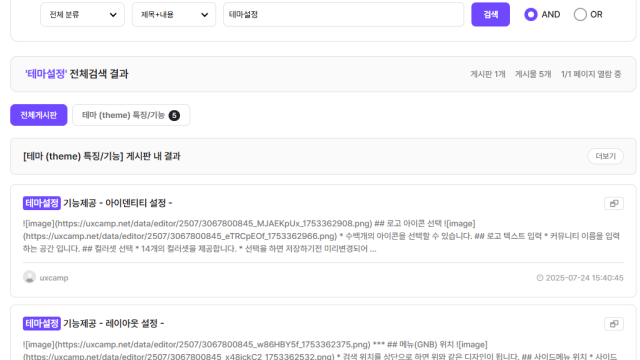The image size is (640, 360).
Task: Click the 더보기 button
Action: click(605, 156)
